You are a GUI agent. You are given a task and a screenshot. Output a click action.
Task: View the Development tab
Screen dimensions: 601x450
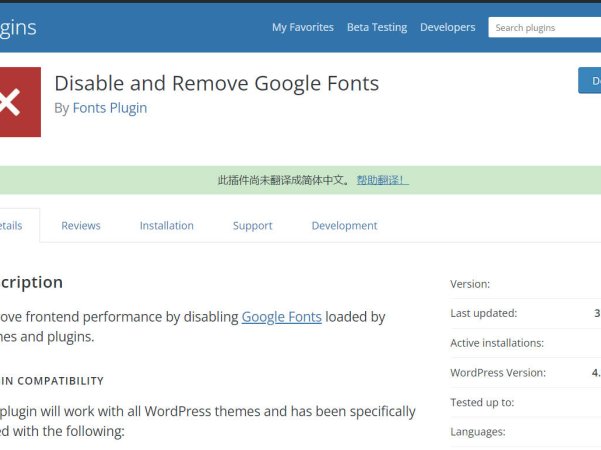(344, 226)
